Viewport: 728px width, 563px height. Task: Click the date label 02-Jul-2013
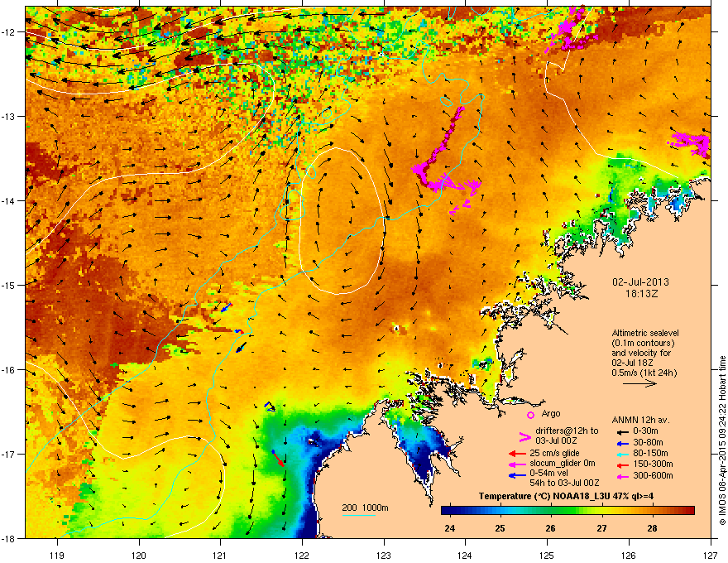pyautogui.click(x=640, y=282)
